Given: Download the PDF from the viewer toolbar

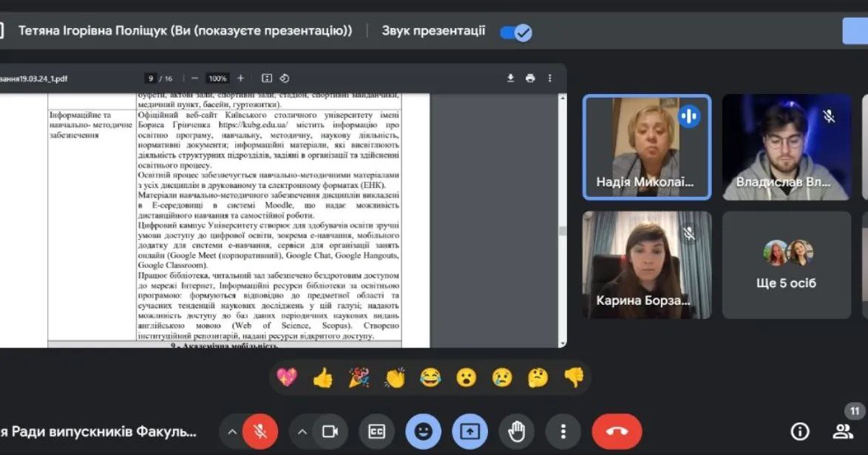Looking at the screenshot, I should tap(510, 78).
